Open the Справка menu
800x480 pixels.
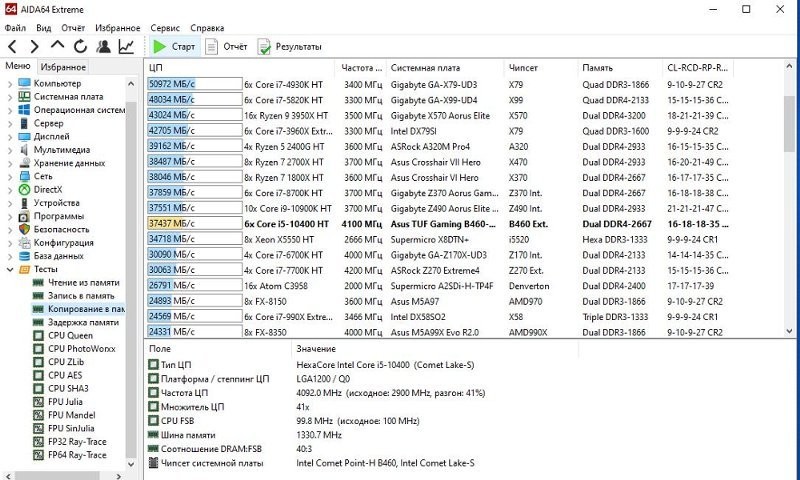tap(207, 28)
